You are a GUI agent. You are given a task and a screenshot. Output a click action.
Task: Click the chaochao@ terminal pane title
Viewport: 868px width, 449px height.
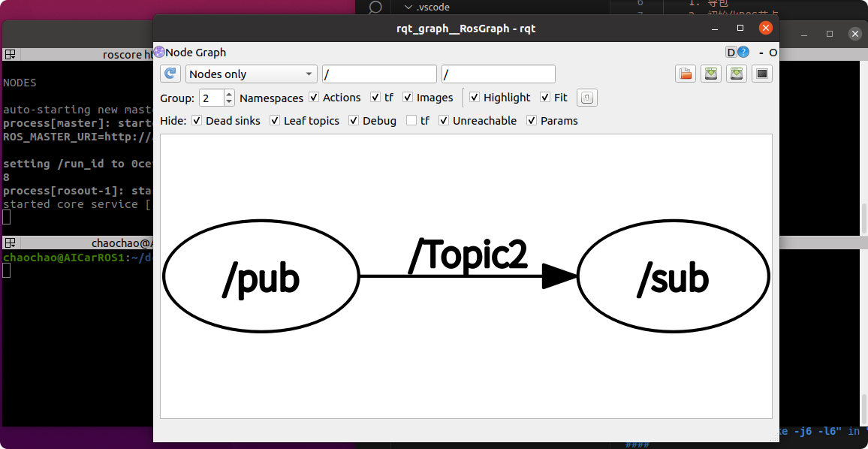pos(122,243)
